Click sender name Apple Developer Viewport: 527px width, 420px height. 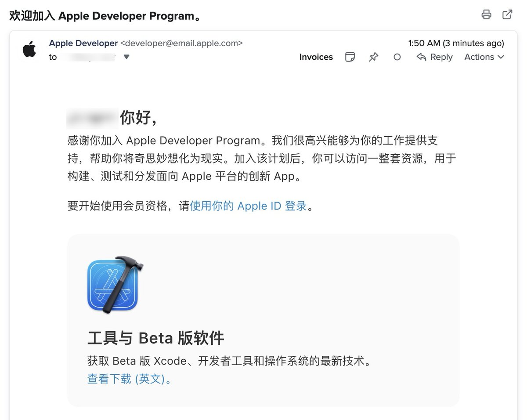[x=83, y=43]
